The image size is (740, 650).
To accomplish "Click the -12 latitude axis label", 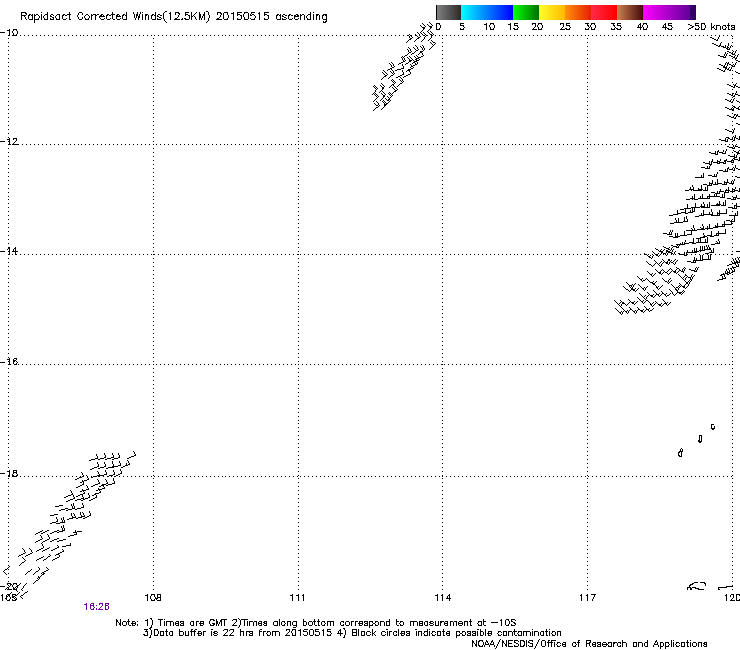I will point(9,142).
